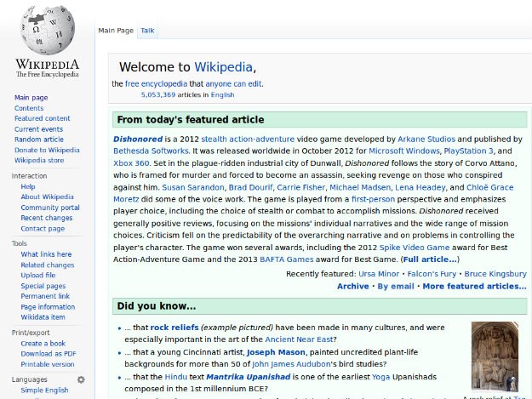The height and width of the screenshot is (399, 532).
Task: Click Michael Madsen link
Action: tap(360, 187)
